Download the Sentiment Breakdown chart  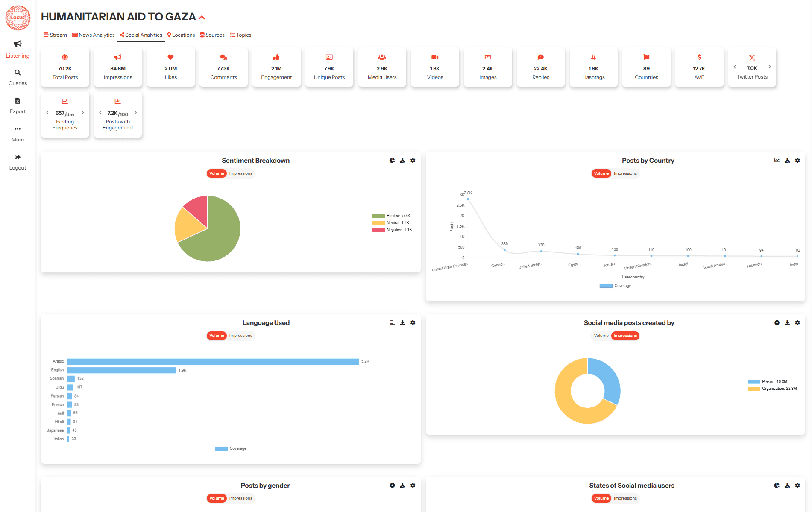(402, 161)
